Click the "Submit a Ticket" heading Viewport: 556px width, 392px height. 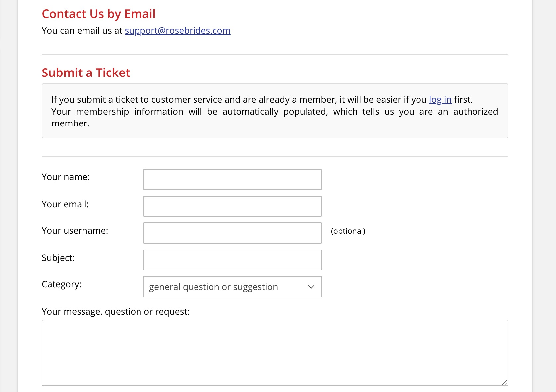point(86,73)
